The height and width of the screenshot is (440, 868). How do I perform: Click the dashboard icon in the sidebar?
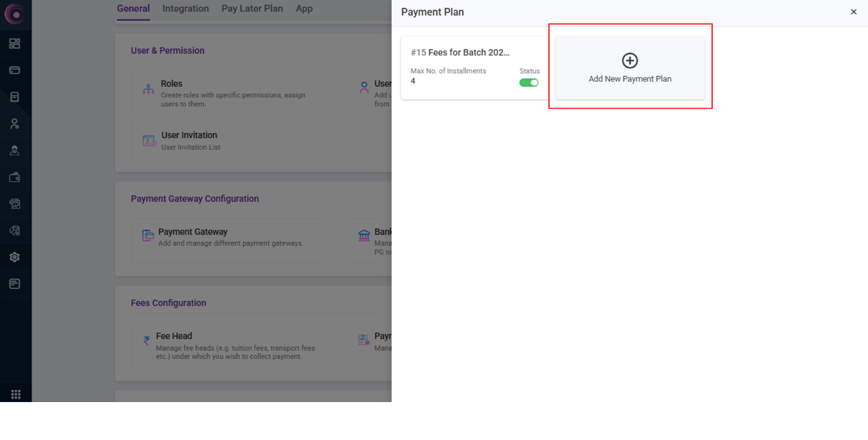point(15,43)
